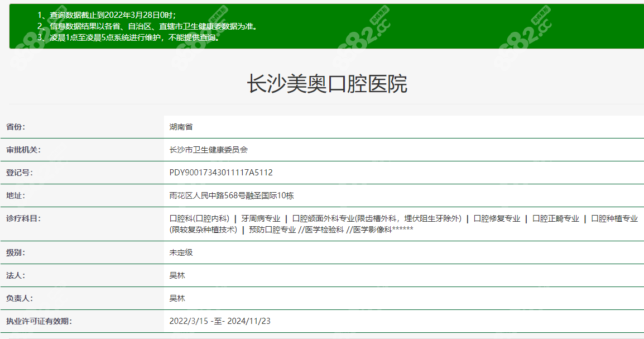Click the 地址 label

16,195
